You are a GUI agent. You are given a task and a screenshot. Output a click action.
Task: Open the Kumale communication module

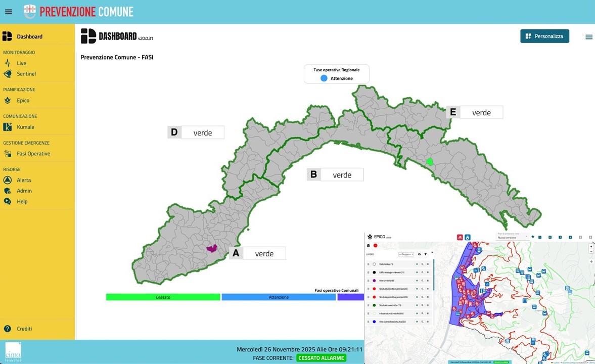point(25,127)
